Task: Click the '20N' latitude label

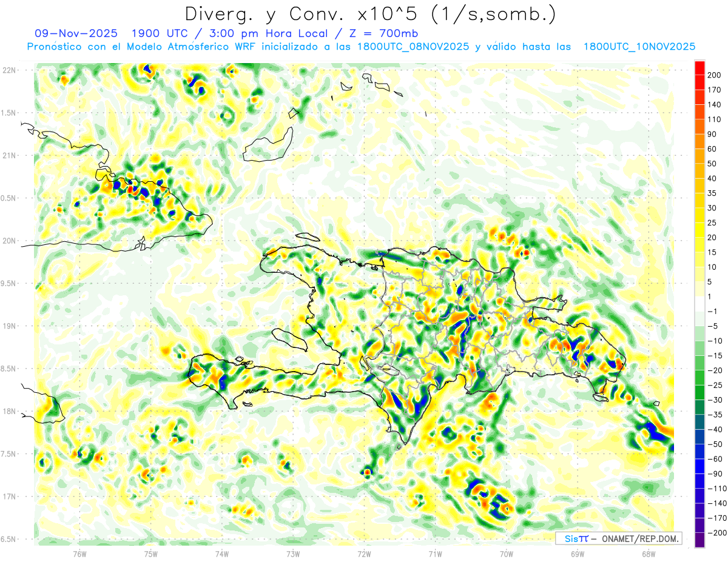Action: point(9,241)
